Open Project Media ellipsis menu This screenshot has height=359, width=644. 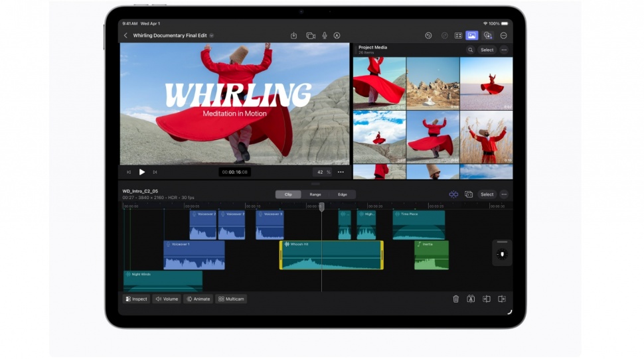click(504, 50)
